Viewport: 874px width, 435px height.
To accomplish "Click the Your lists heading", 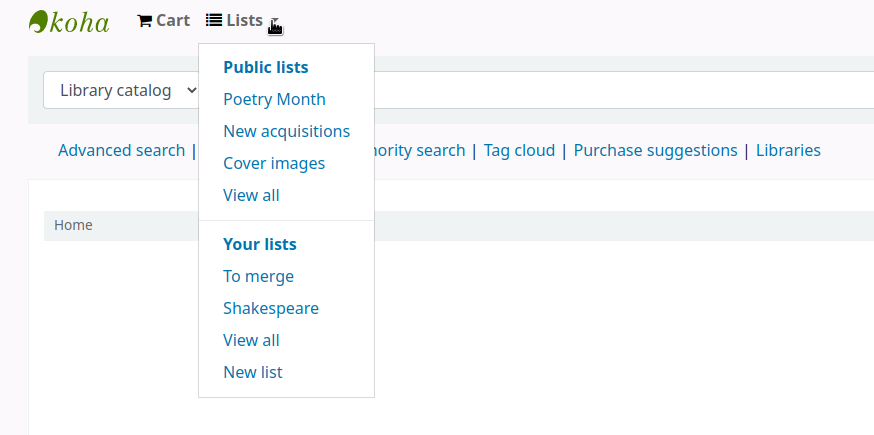I will [260, 245].
